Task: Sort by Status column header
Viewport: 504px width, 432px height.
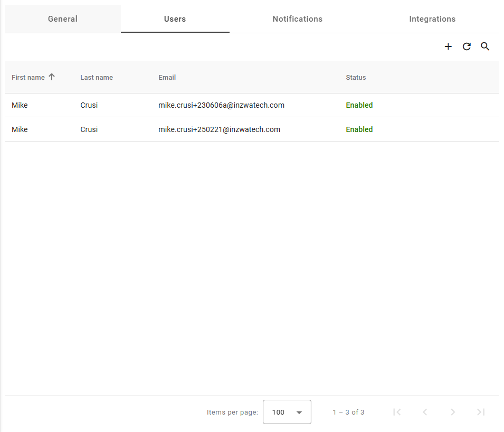Action: (x=356, y=78)
